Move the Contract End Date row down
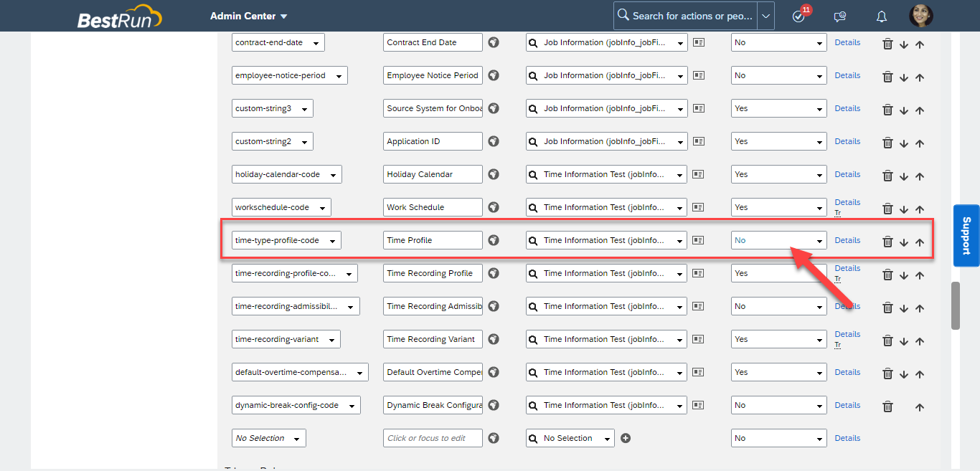The width and height of the screenshot is (980, 471). 904,44
